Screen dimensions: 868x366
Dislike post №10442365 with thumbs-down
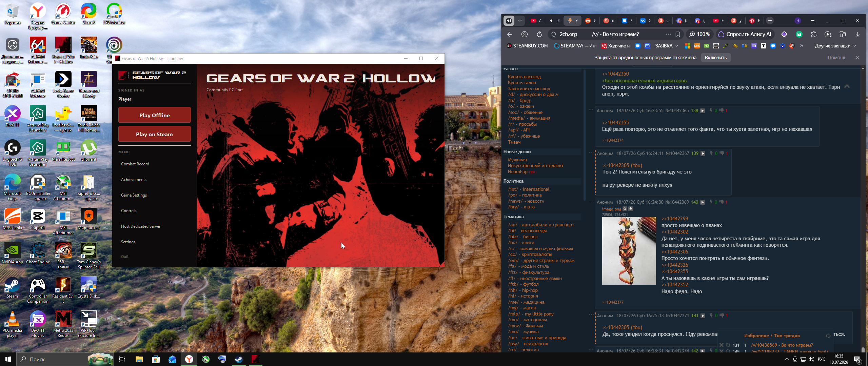click(722, 110)
